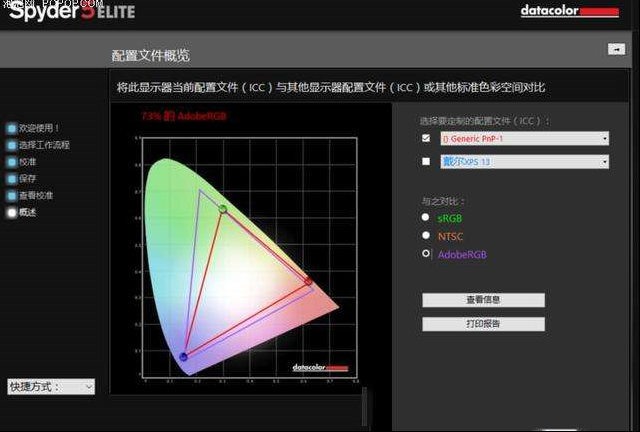Go to the 校准 step

27,162
